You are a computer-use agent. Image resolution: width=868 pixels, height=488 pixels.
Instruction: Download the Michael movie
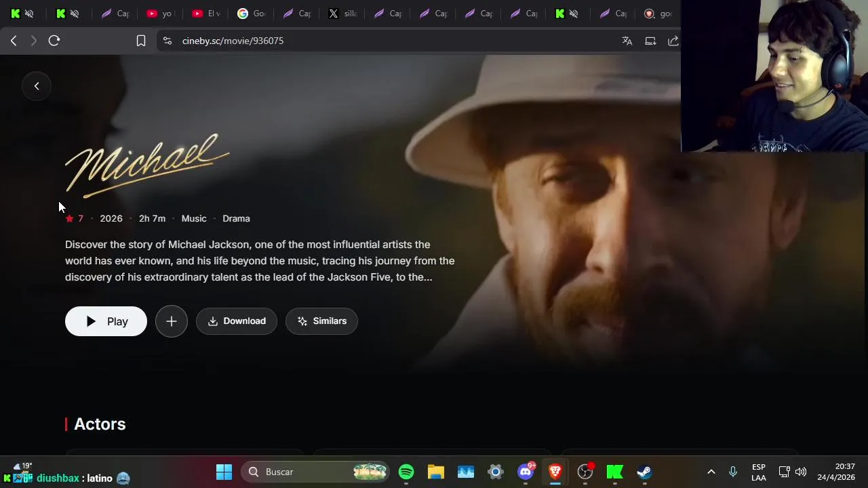click(237, 321)
